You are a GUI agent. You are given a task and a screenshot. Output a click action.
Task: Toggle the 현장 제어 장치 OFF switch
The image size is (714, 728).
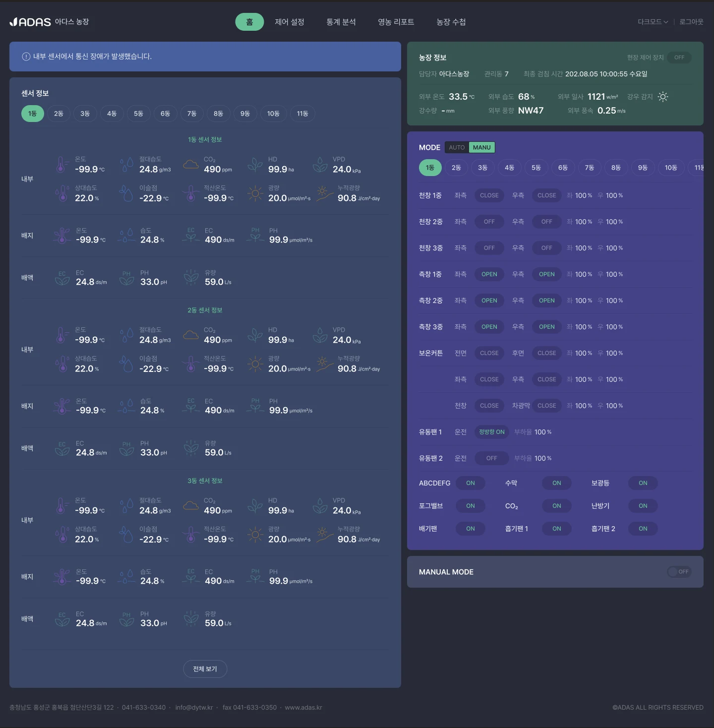click(x=679, y=58)
